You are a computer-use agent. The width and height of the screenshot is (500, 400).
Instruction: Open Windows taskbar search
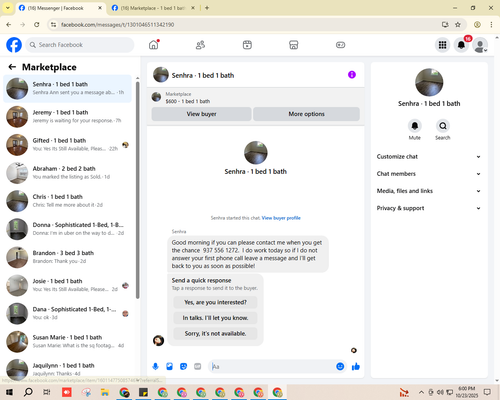pos(28,392)
